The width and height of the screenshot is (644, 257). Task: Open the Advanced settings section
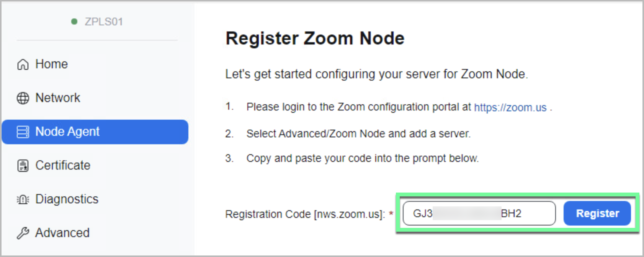tap(62, 233)
